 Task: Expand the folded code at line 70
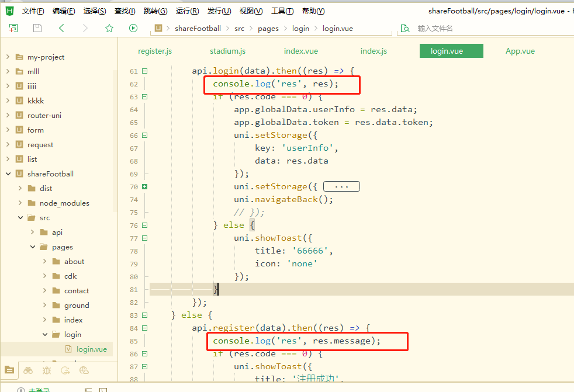tap(144, 187)
